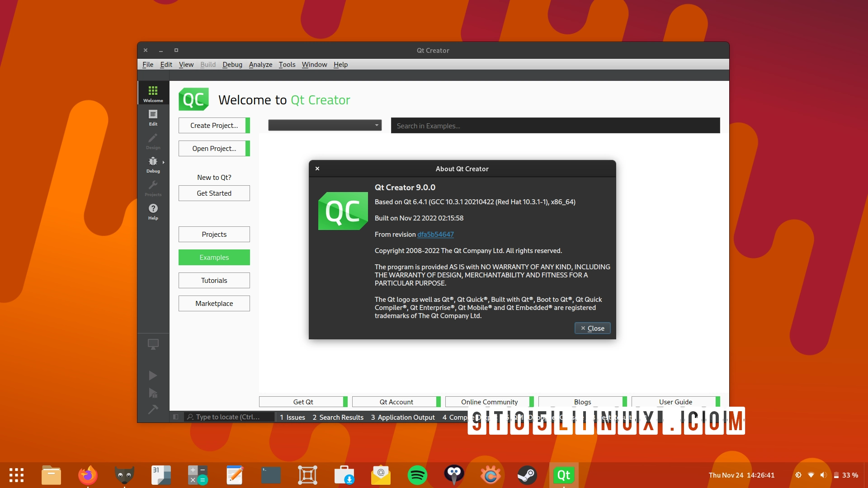
Task: Expand the examples Qt version combo box
Action: click(x=325, y=126)
